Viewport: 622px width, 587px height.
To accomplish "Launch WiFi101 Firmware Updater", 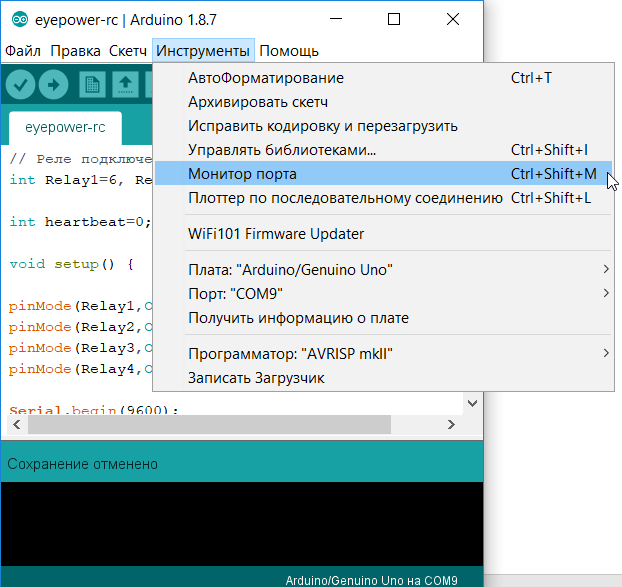I will 383,234.
